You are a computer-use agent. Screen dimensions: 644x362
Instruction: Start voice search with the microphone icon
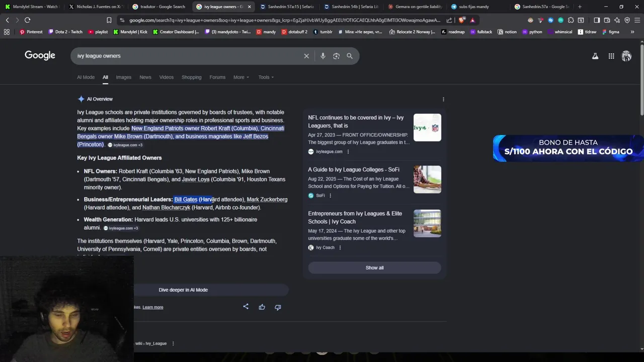(x=323, y=56)
